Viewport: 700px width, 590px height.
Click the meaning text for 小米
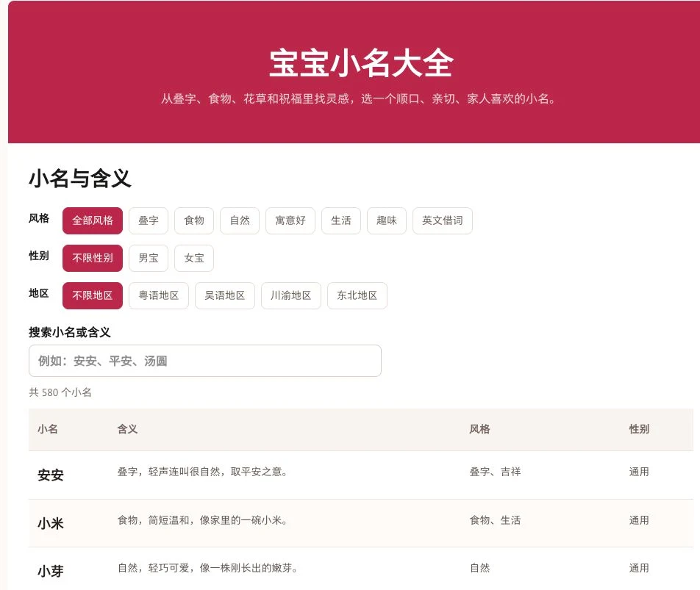coord(202,520)
